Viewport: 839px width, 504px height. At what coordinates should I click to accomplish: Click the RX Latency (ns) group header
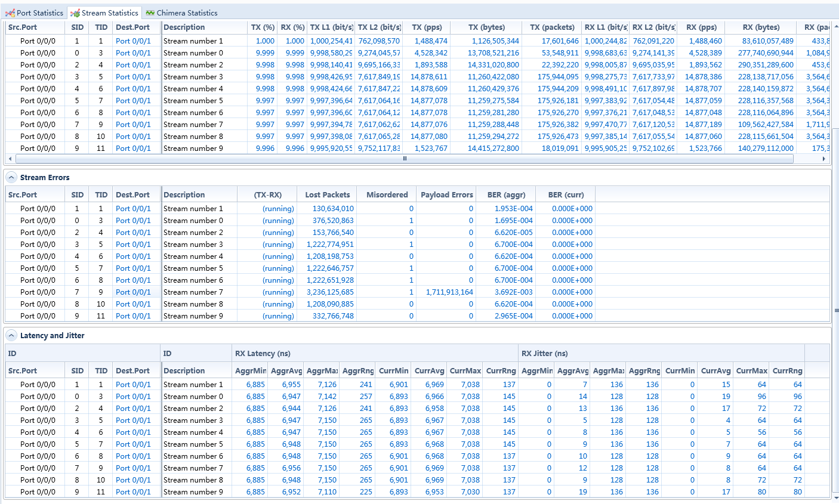tap(375, 354)
